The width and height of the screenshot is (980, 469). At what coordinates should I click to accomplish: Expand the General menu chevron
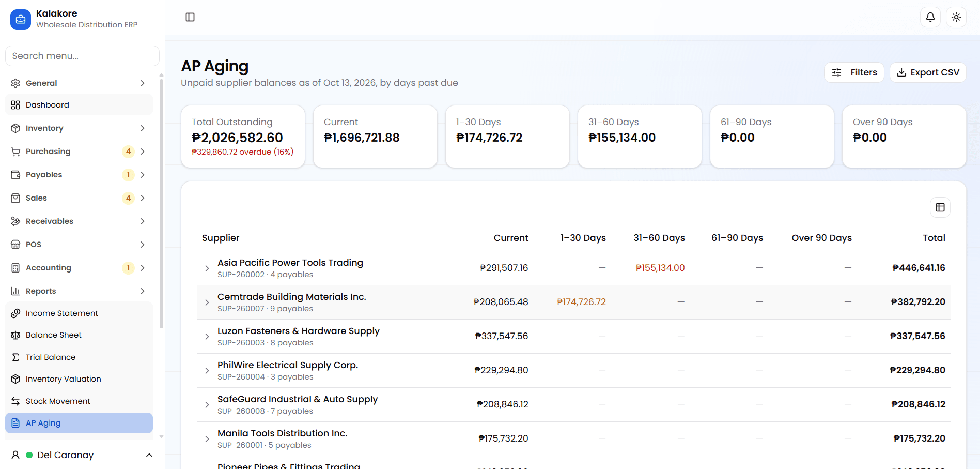143,83
